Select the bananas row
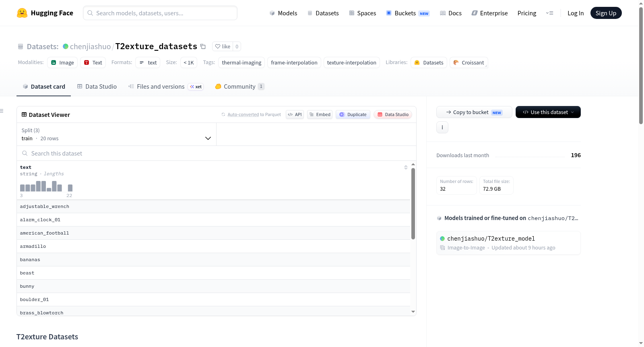The height and width of the screenshot is (347, 644). tap(213, 260)
